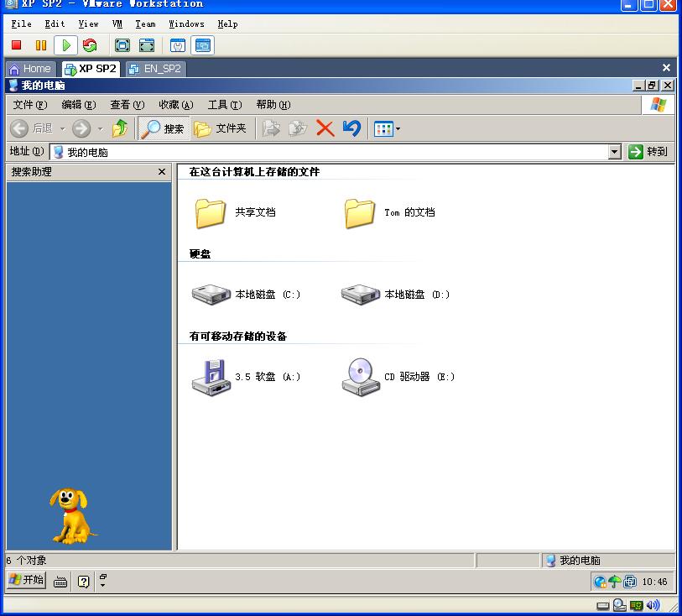Open VMware Help menu
Screen dimensions: 682x616
[x=227, y=24]
